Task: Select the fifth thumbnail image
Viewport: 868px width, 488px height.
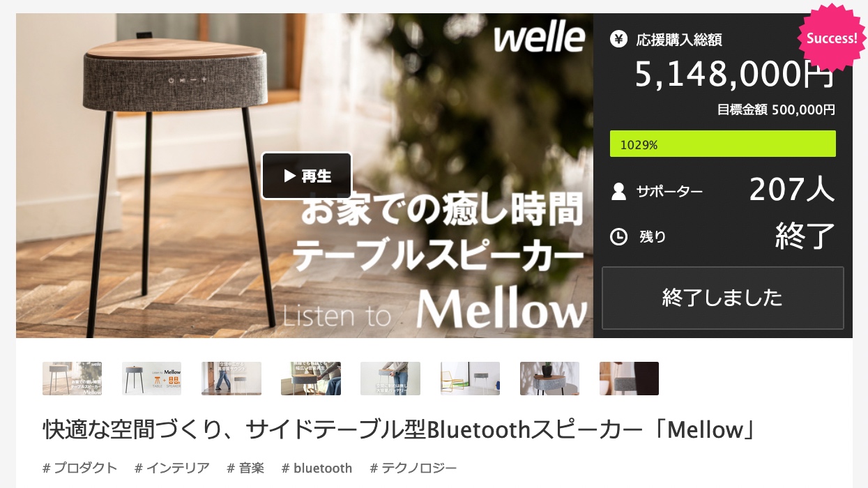Action: coord(390,379)
